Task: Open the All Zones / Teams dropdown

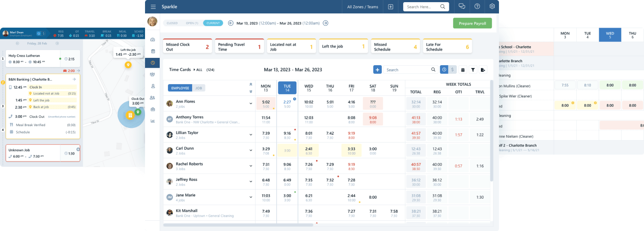Action: 362,7
